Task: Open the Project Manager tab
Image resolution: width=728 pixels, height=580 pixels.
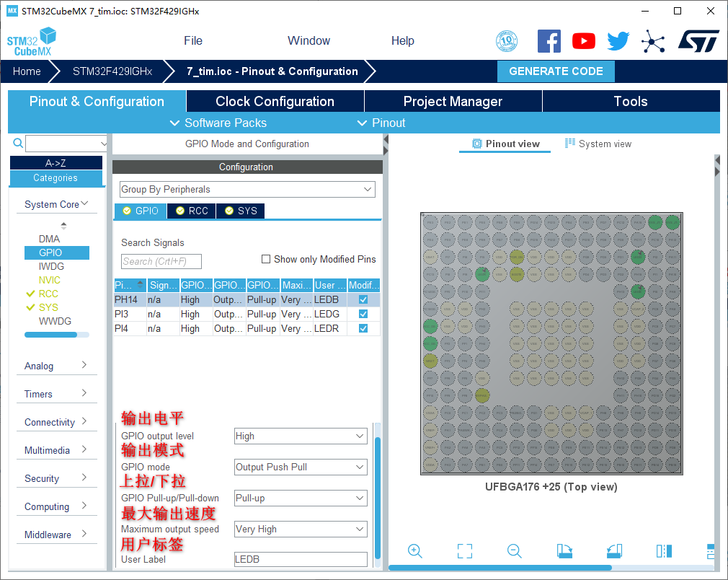Action: [x=453, y=102]
